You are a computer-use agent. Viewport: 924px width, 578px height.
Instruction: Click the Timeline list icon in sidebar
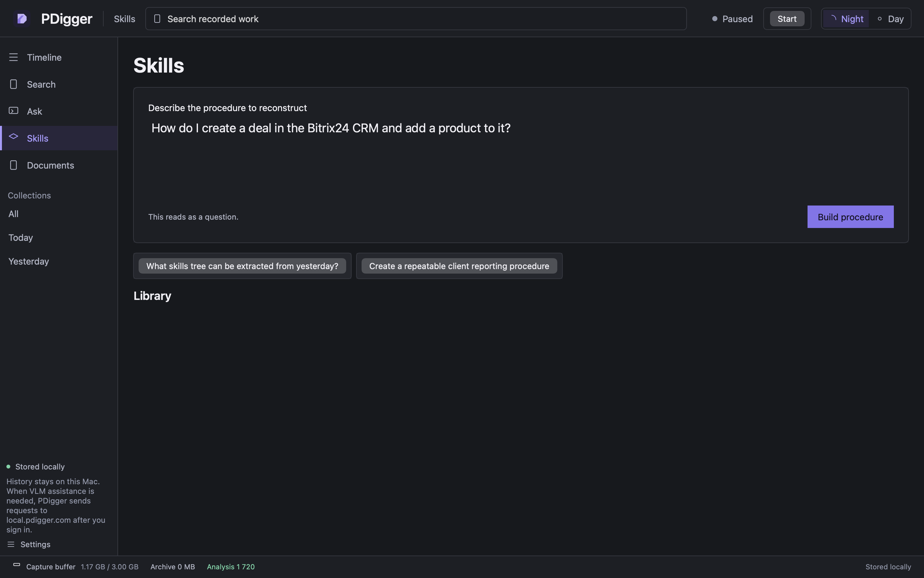click(x=13, y=57)
